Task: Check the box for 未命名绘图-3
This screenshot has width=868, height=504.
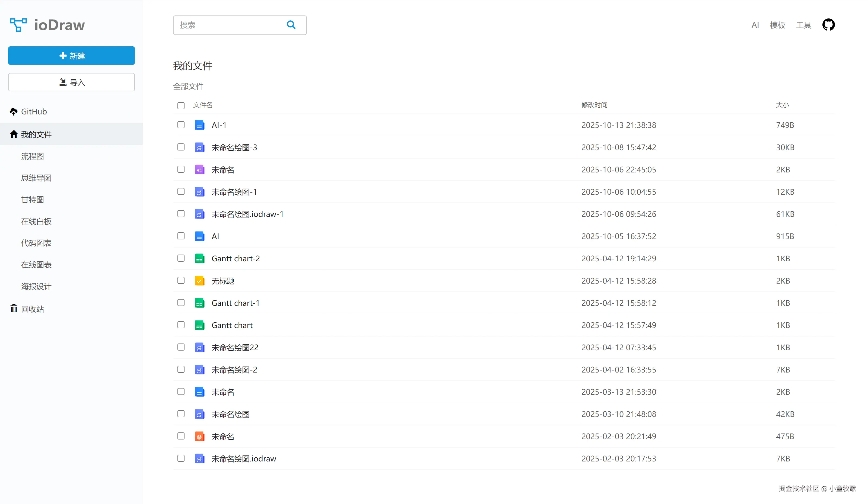Action: pos(181,147)
